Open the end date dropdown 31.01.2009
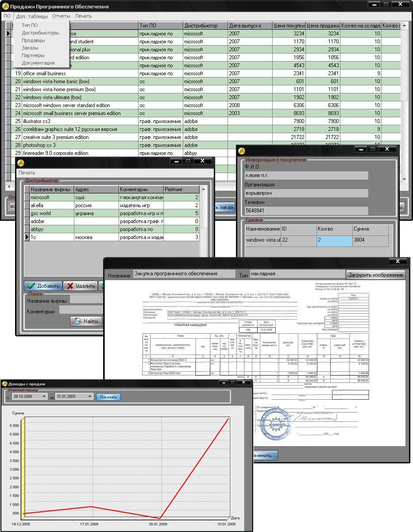Image resolution: width=413 pixels, height=532 pixels. tap(90, 397)
